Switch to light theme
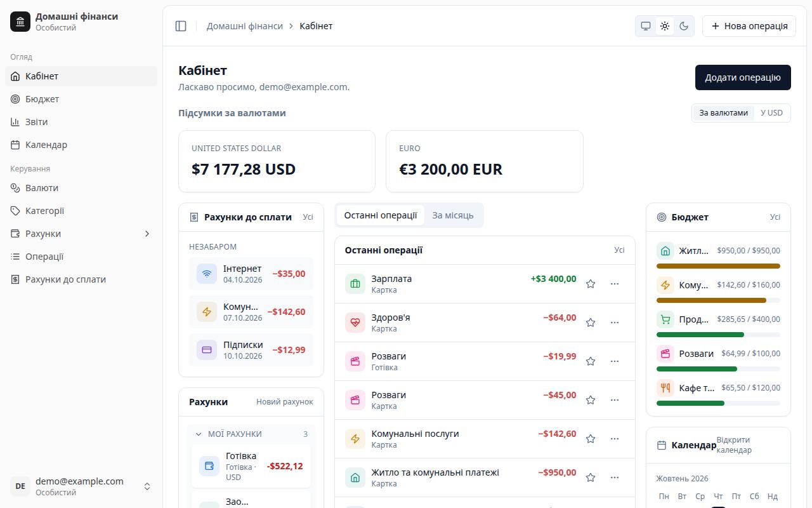The image size is (812, 508). coord(665,26)
